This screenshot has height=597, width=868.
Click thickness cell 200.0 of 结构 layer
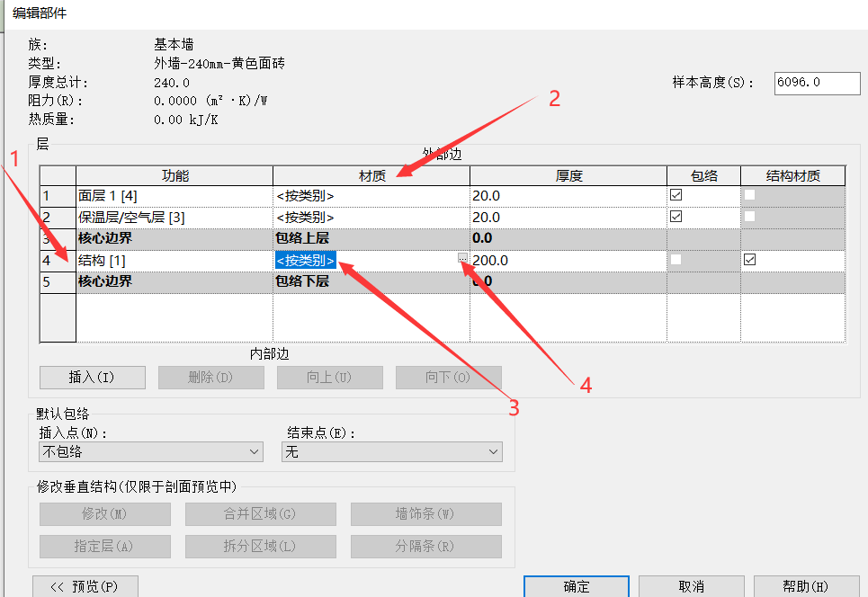(x=567, y=260)
